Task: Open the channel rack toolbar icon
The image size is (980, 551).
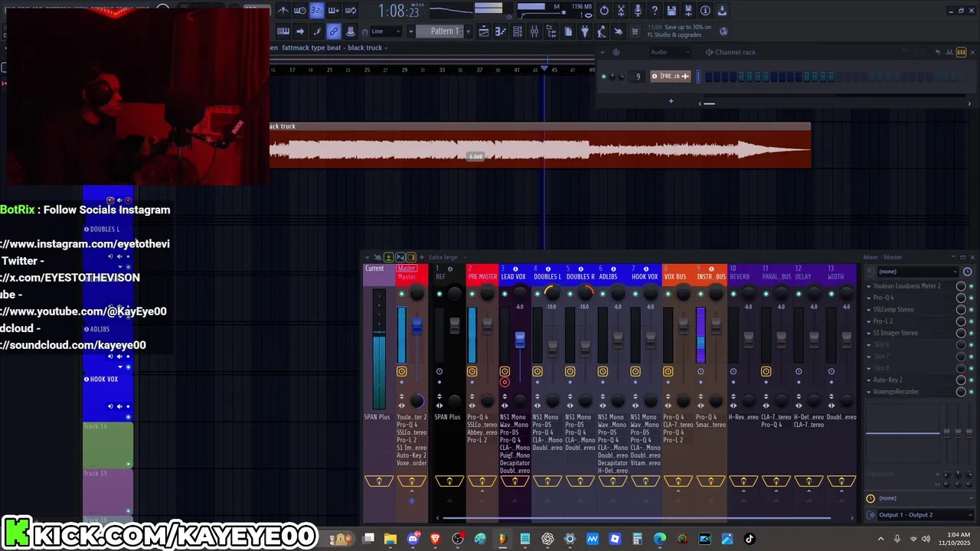Action: [518, 31]
